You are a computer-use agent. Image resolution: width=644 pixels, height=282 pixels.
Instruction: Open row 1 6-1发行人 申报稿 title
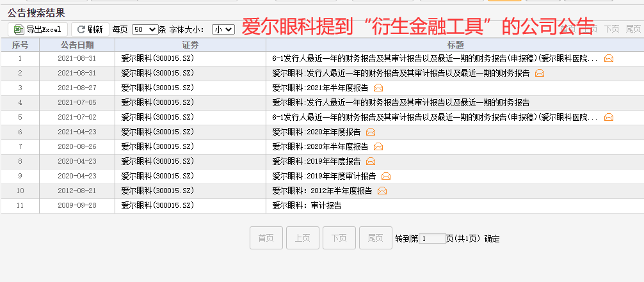[435, 58]
